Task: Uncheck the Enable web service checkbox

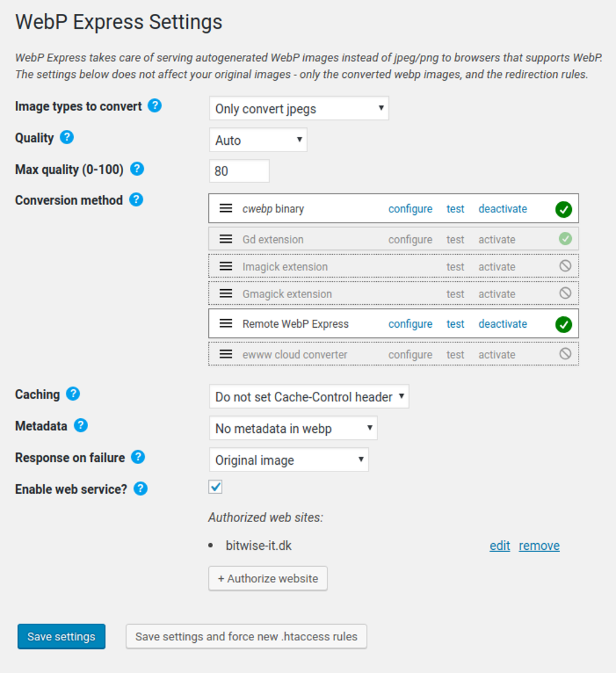Action: 215,486
